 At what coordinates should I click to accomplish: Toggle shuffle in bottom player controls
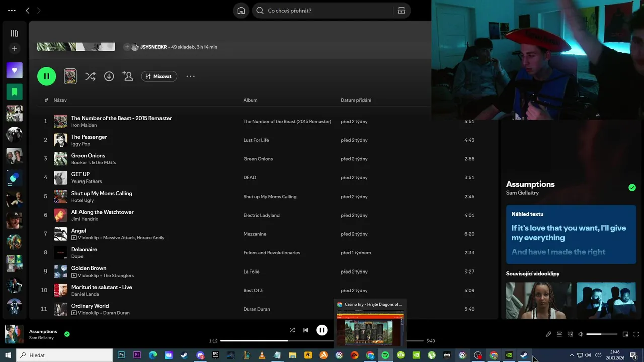tap(292, 330)
